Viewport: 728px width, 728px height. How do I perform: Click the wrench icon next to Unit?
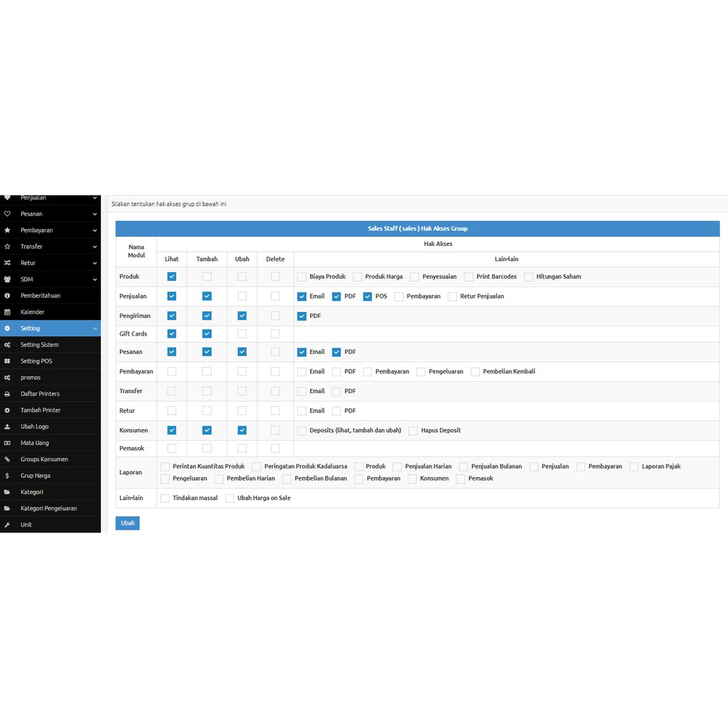(x=7, y=525)
